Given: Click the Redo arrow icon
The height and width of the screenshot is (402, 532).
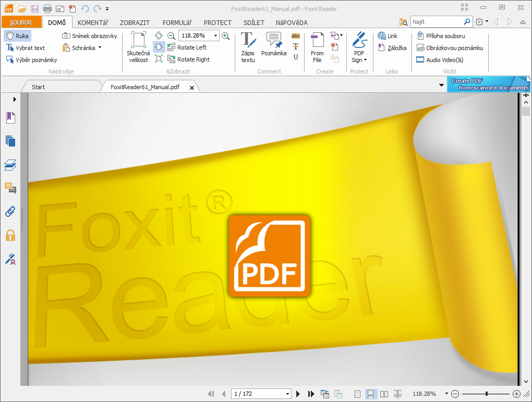Looking at the screenshot, I should pos(98,9).
